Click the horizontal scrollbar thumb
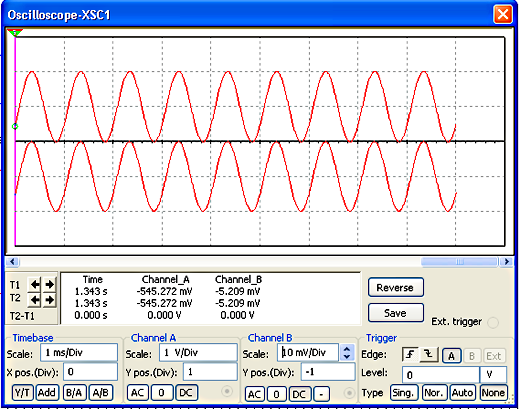 click(460, 262)
